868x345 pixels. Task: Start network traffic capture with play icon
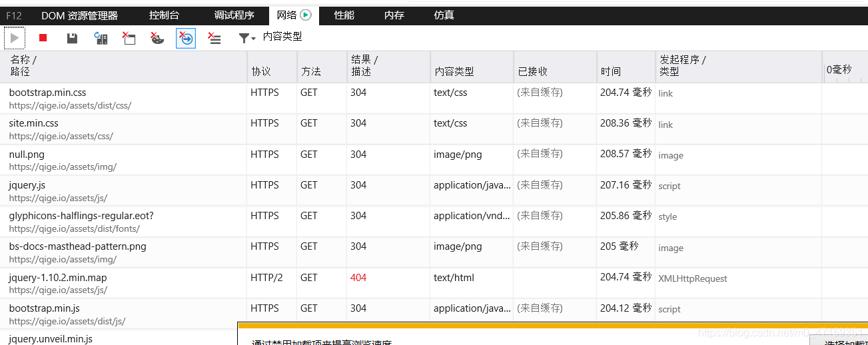(14, 38)
